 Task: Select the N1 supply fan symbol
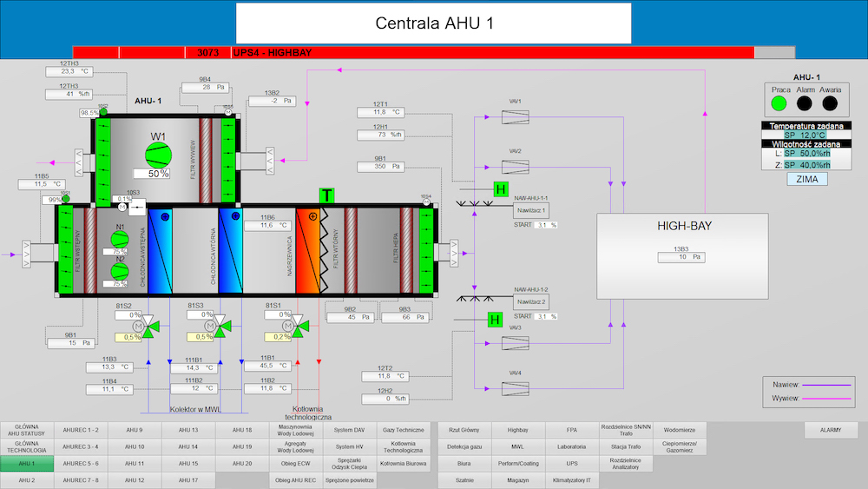[x=119, y=239]
